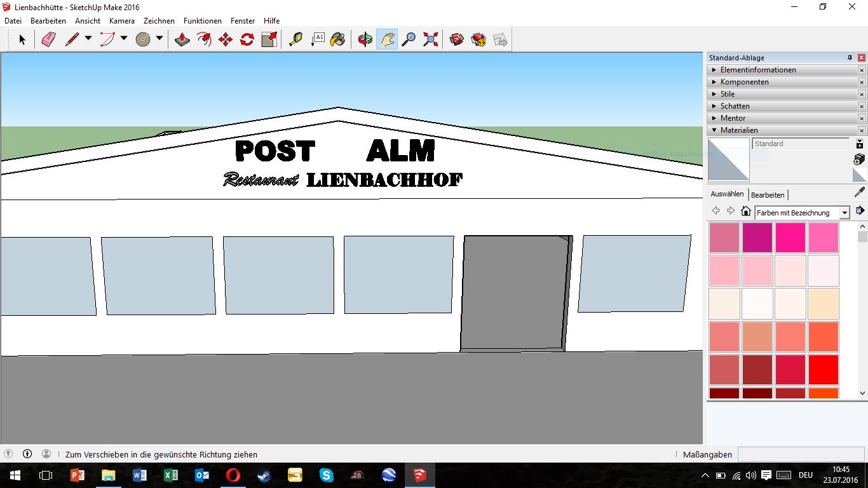The width and height of the screenshot is (868, 488).
Task: Pick the Arc drawing tool
Action: pos(107,39)
